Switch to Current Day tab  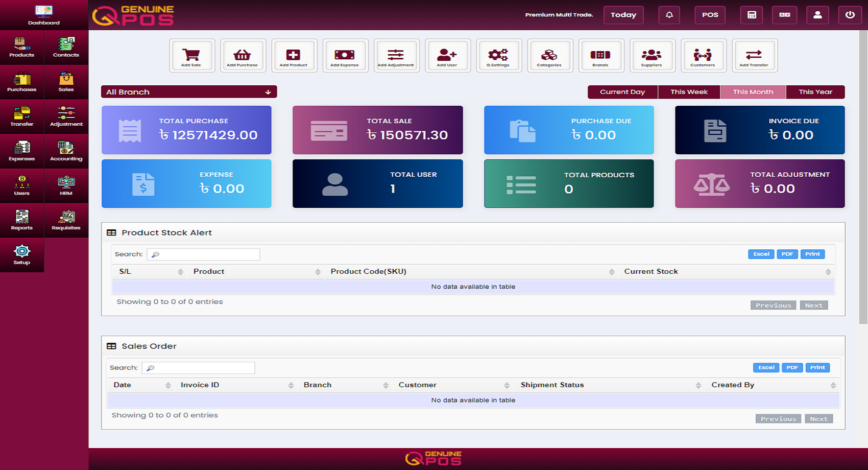pyautogui.click(x=622, y=92)
